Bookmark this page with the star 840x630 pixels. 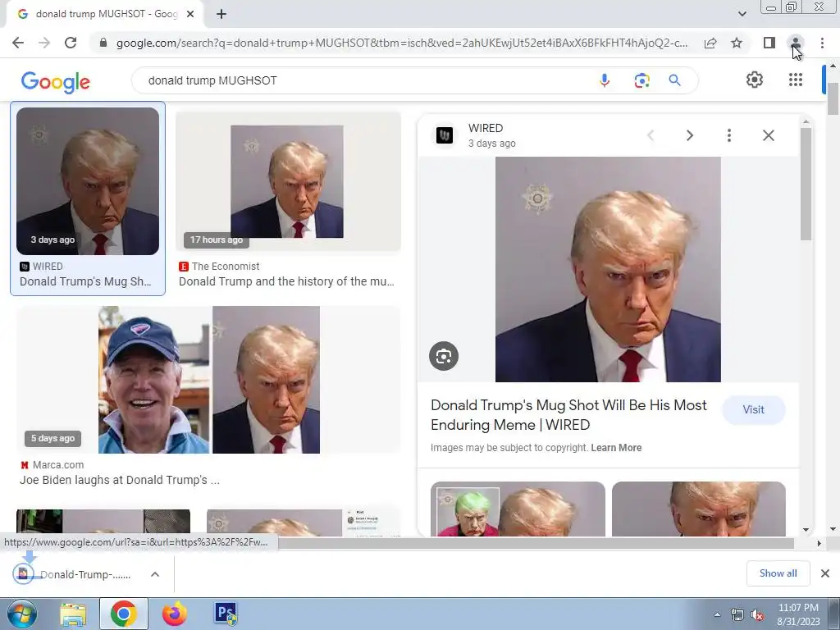[x=737, y=43]
